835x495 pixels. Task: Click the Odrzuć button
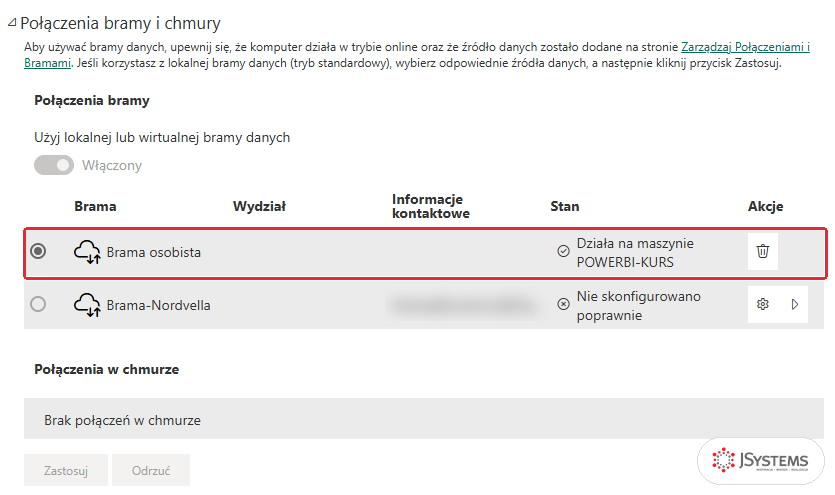tap(151, 470)
